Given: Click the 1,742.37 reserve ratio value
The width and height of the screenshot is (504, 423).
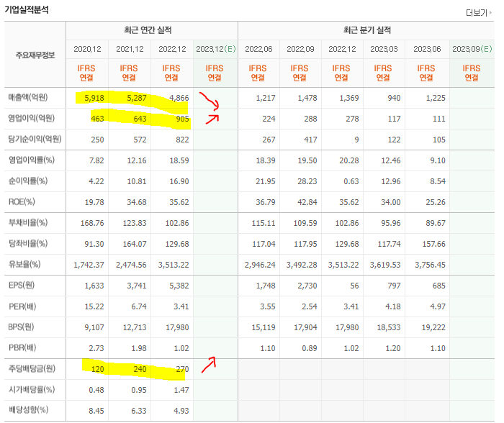Looking at the screenshot, I should 89,265.
